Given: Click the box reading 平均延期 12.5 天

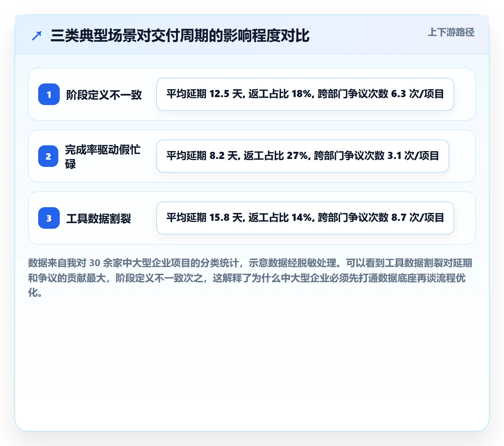Looking at the screenshot, I should pyautogui.click(x=305, y=94).
